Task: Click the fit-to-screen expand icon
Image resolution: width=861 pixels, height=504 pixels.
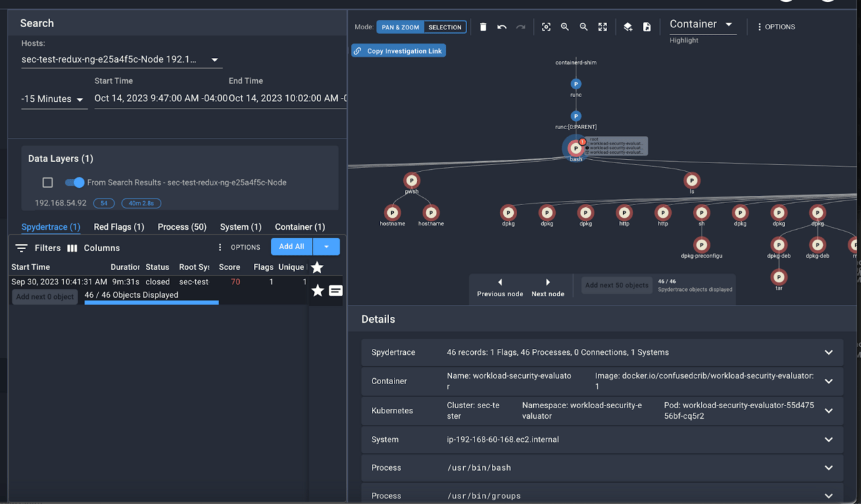Action: point(602,27)
